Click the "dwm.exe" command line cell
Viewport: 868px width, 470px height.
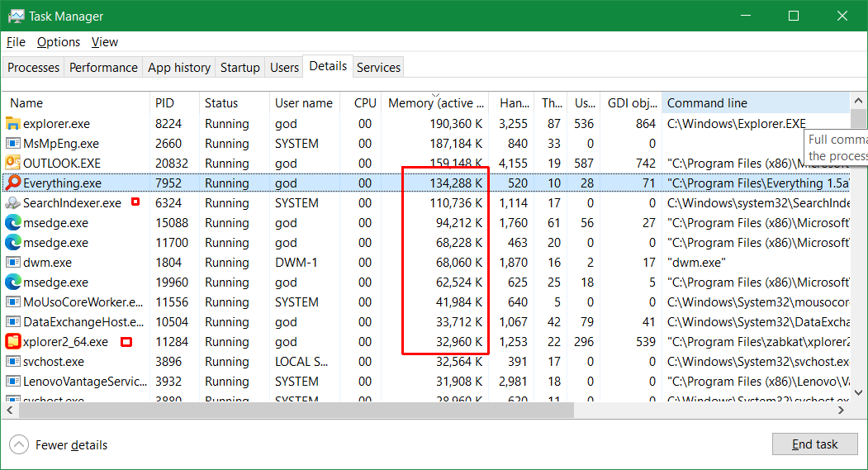(696, 263)
